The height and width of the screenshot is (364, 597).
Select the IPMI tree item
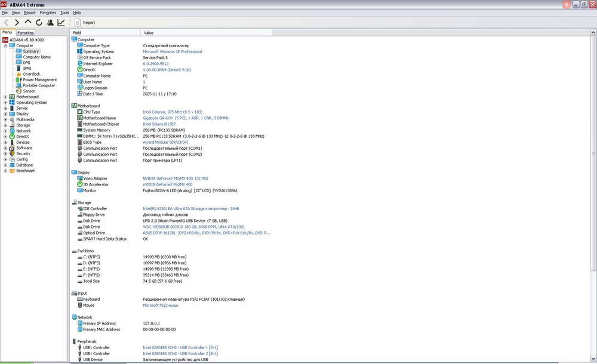click(x=27, y=69)
